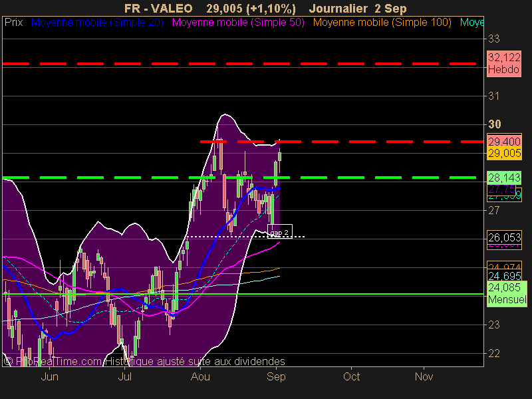Click the "27" price axis value
Screen dimensions: 532x399
click(x=494, y=211)
